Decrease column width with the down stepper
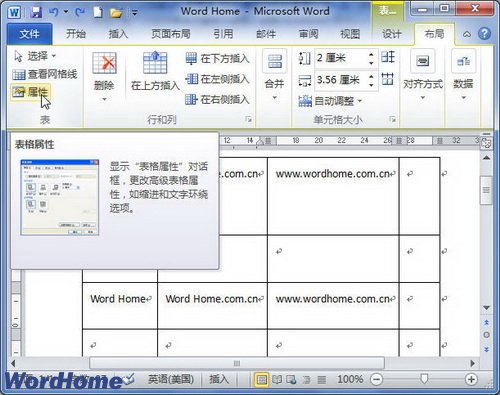Image resolution: width=500 pixels, height=395 pixels. tap(371, 85)
